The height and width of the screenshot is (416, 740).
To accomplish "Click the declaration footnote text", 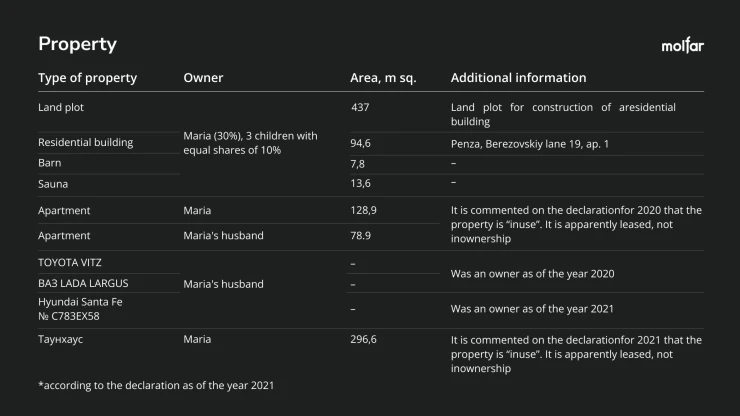I will (x=156, y=385).
